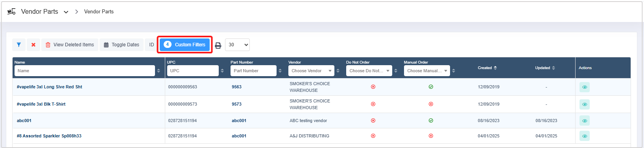Change the page size dropdown showing 30

tap(237, 45)
